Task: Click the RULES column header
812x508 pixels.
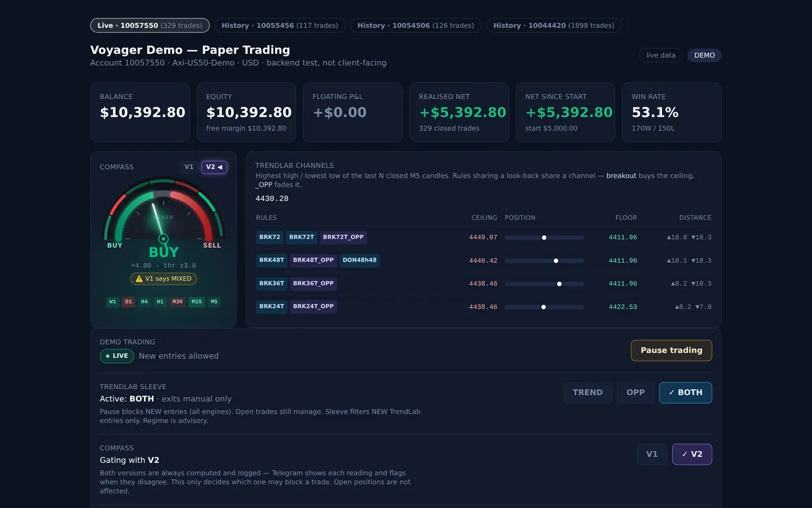Action: (x=266, y=218)
